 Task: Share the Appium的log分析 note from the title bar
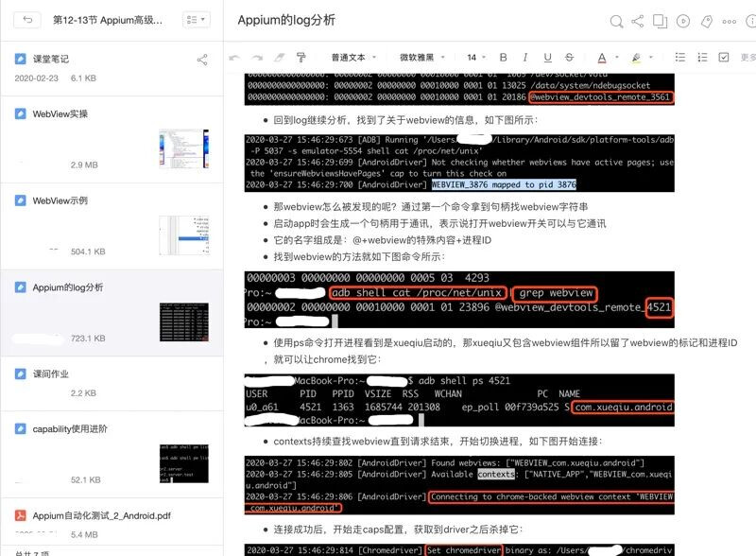pos(637,21)
